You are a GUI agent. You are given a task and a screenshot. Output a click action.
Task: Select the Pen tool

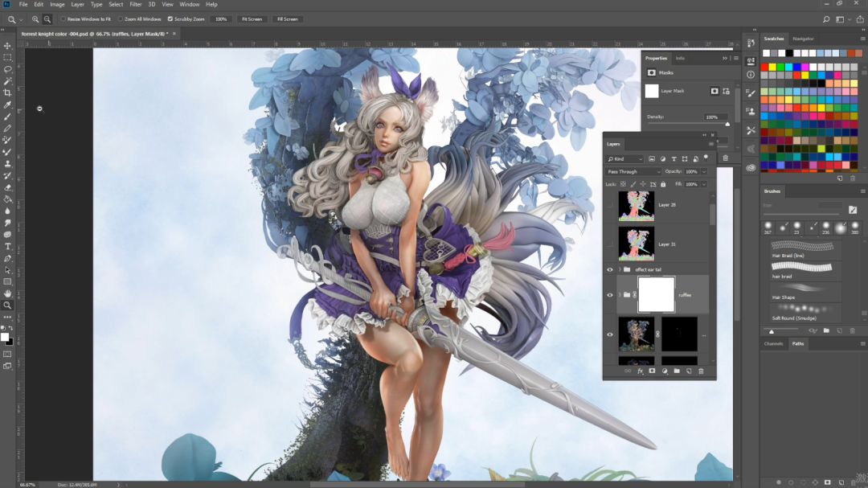point(7,259)
